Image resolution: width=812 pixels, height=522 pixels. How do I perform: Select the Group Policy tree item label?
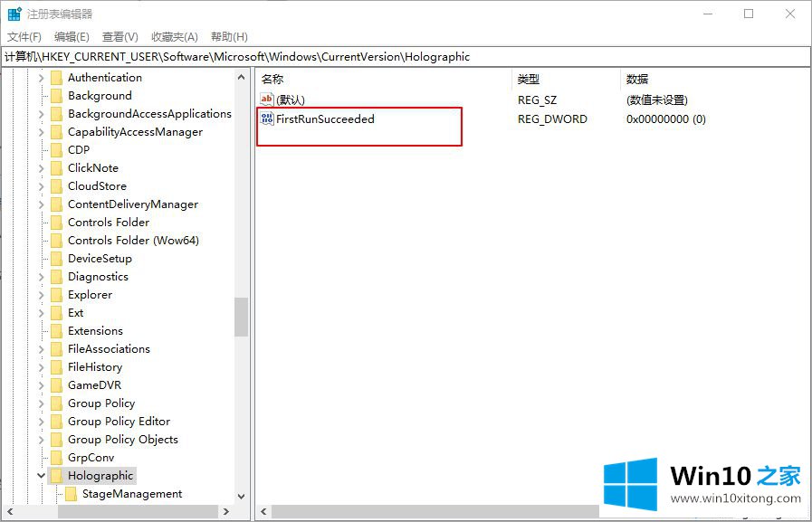pyautogui.click(x=101, y=403)
